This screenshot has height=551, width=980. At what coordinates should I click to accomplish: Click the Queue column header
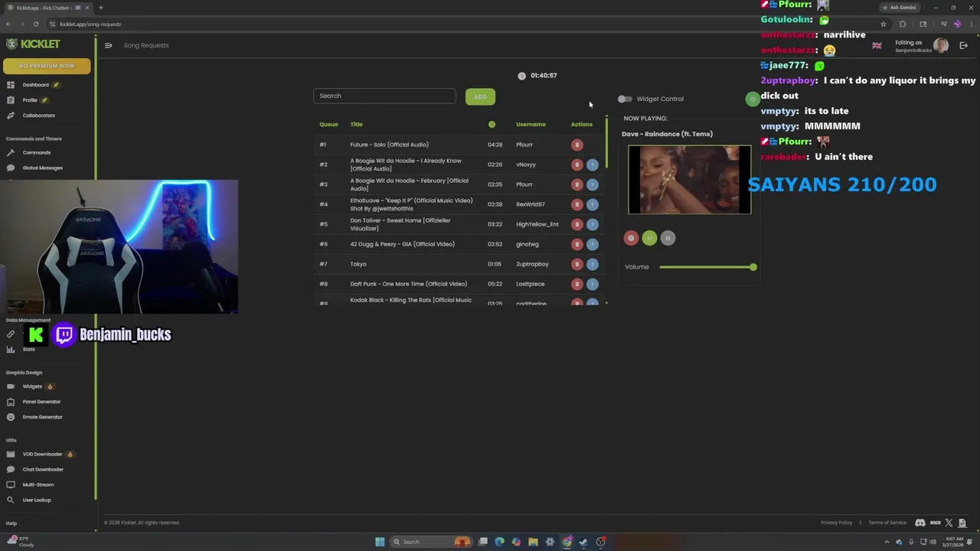[x=328, y=124]
